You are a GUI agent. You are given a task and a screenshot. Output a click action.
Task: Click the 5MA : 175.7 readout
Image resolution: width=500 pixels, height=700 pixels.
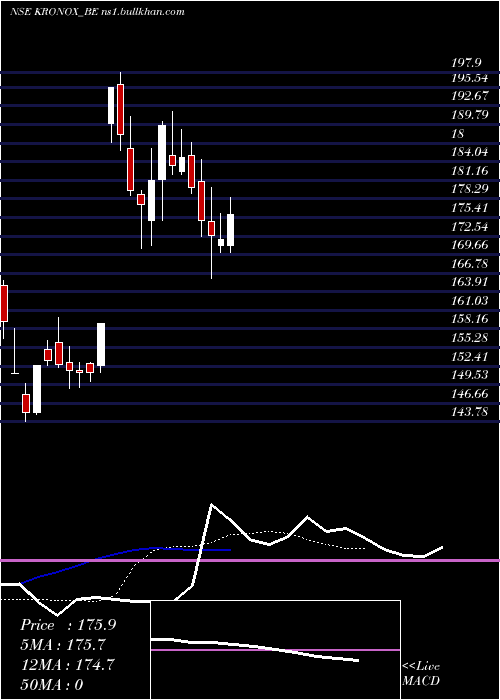click(63, 645)
